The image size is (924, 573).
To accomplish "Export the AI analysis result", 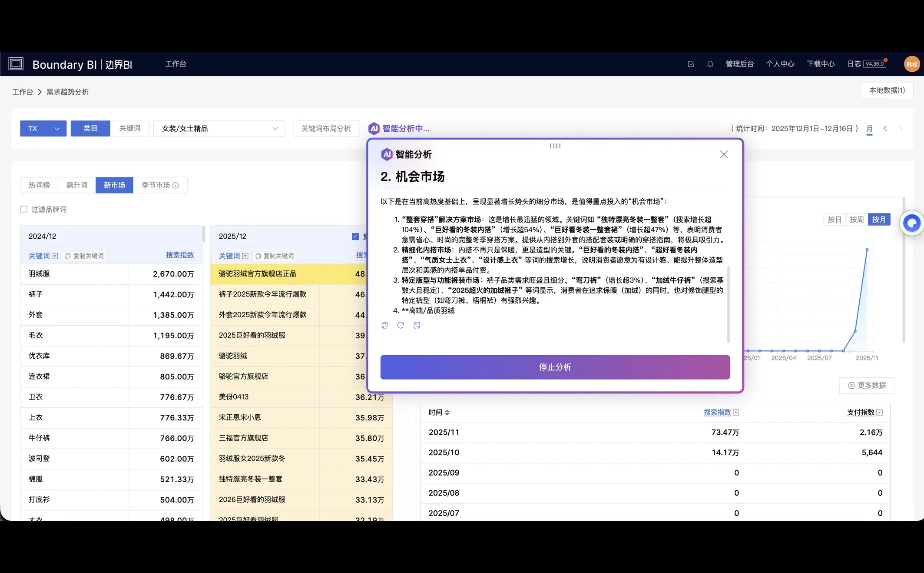I will click(417, 325).
